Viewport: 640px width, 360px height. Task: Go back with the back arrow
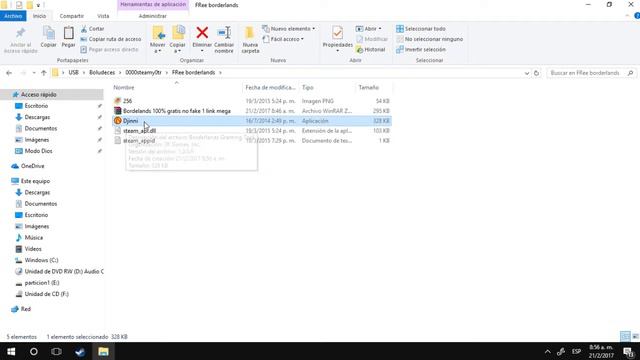pyautogui.click(x=9, y=73)
